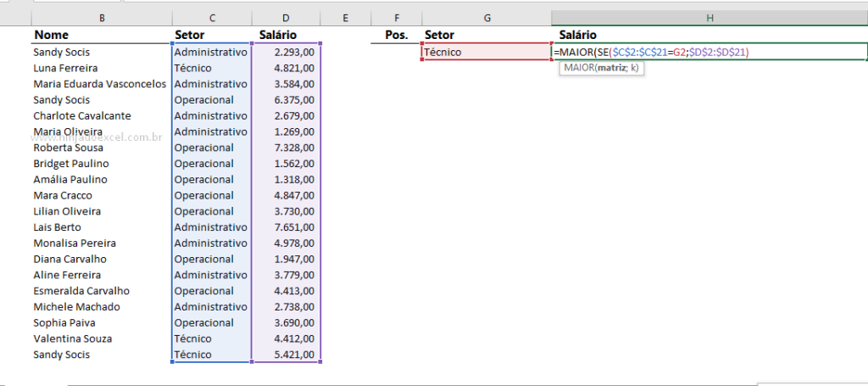Click salary value 6.375,00

click(294, 100)
